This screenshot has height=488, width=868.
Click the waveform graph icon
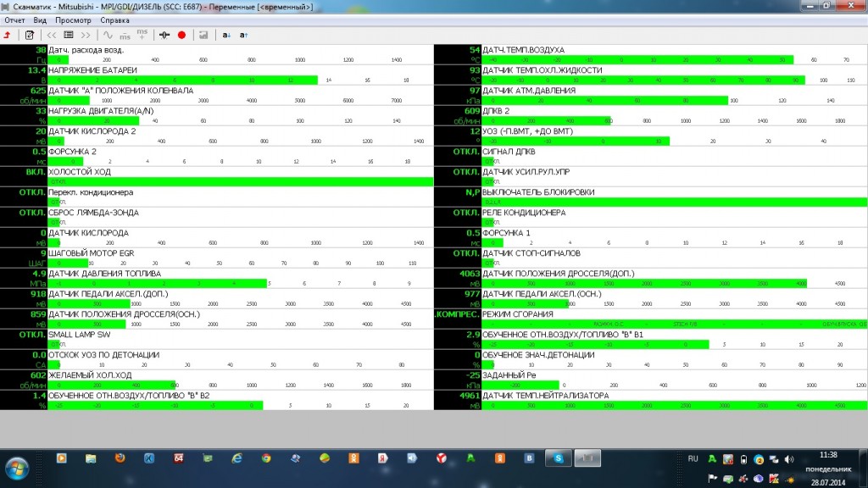pyautogui.click(x=108, y=35)
